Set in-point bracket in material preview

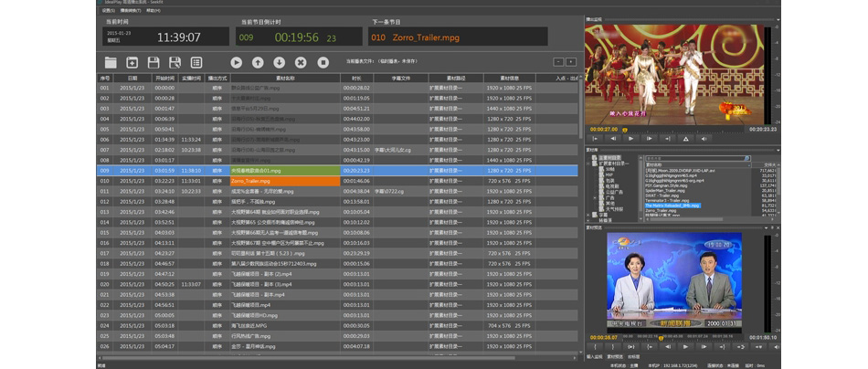[595, 347]
